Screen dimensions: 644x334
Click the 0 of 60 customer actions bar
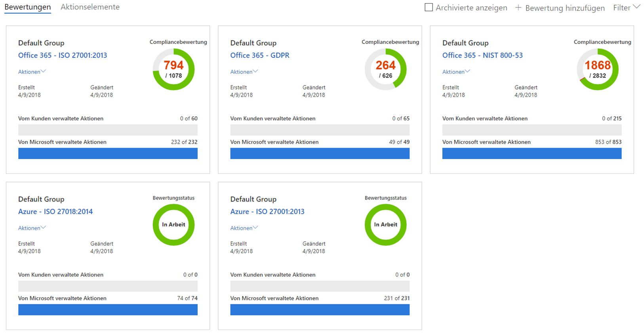click(108, 130)
